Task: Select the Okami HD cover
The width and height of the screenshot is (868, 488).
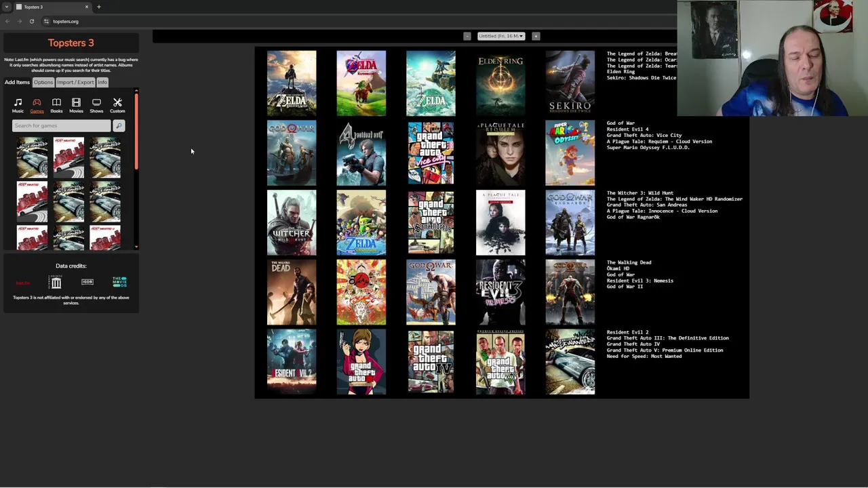Action: (361, 292)
